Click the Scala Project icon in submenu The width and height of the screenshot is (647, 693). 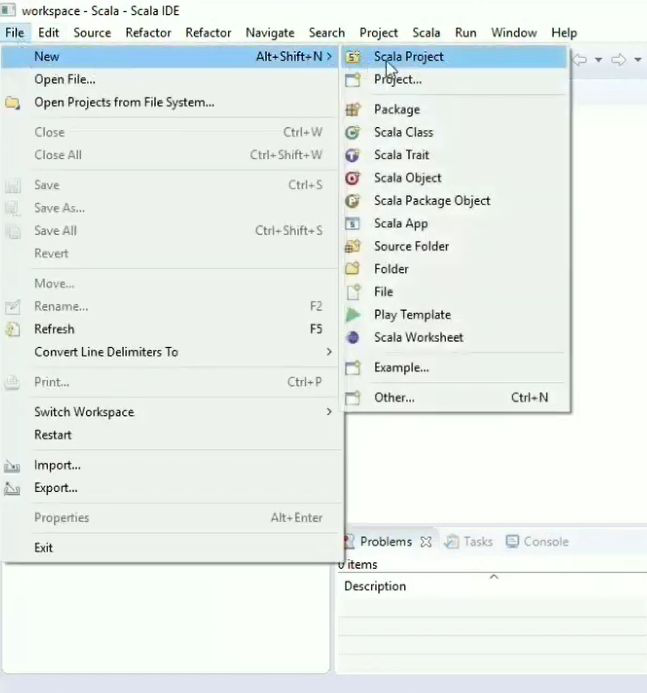[x=353, y=57]
